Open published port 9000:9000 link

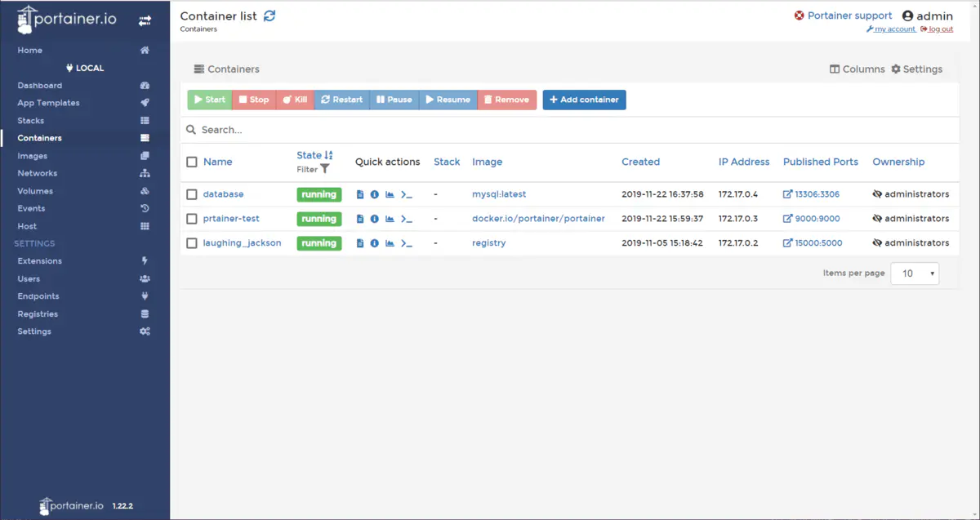811,219
